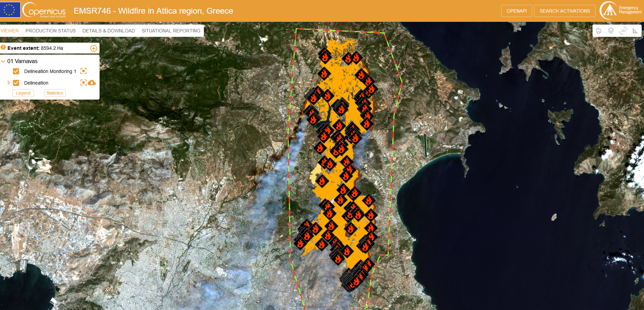
Task: Zoom to Delineation Monitoring 1 extent
Action: [x=84, y=71]
